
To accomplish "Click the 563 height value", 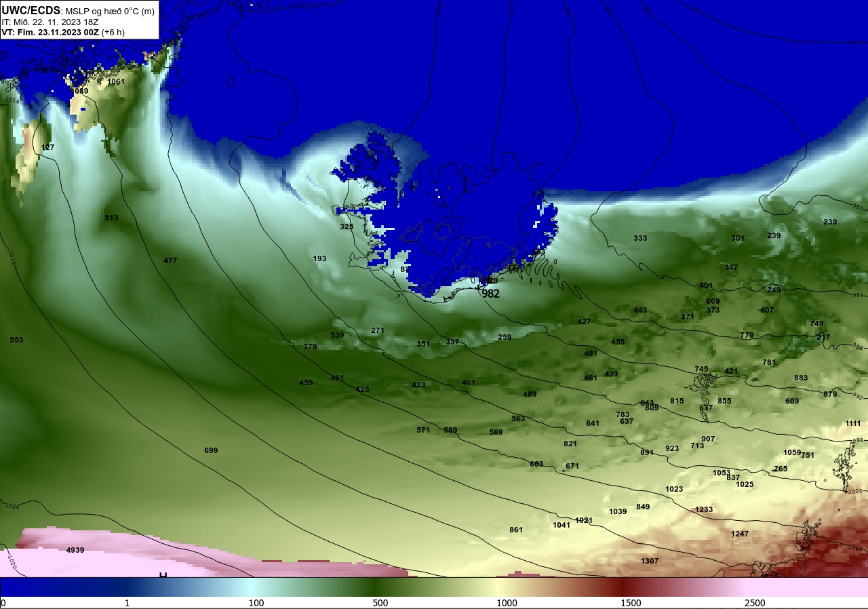I will [x=518, y=418].
